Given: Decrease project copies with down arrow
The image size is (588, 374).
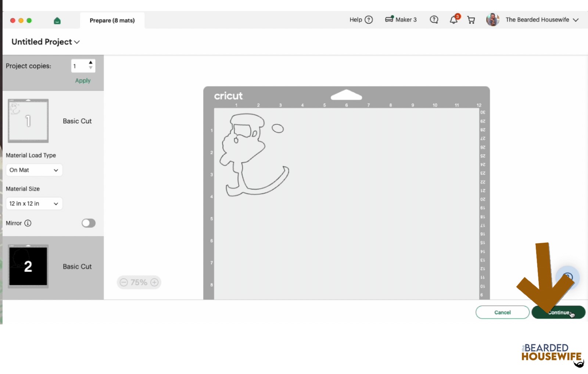Looking at the screenshot, I should click(91, 68).
